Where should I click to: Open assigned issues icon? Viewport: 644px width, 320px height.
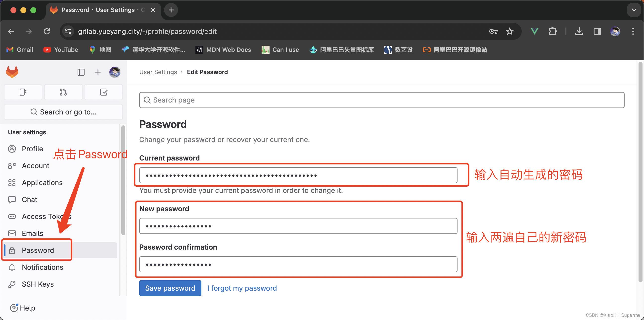click(23, 92)
